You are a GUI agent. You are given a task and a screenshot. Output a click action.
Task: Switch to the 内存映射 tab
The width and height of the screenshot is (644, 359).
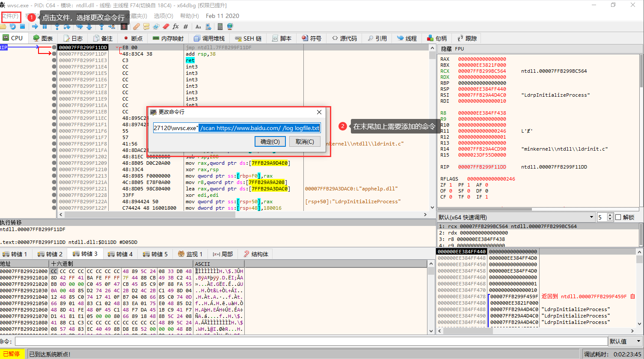pyautogui.click(x=168, y=39)
